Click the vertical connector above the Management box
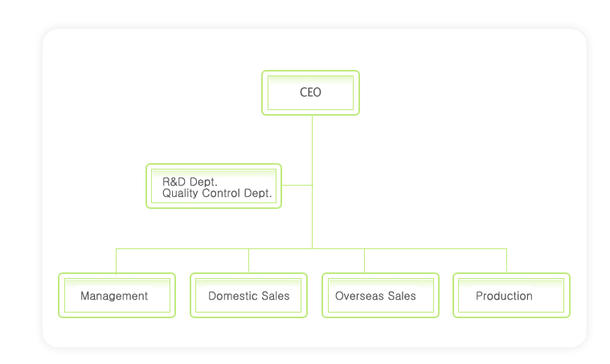The width and height of the screenshot is (610, 364). coord(117,260)
